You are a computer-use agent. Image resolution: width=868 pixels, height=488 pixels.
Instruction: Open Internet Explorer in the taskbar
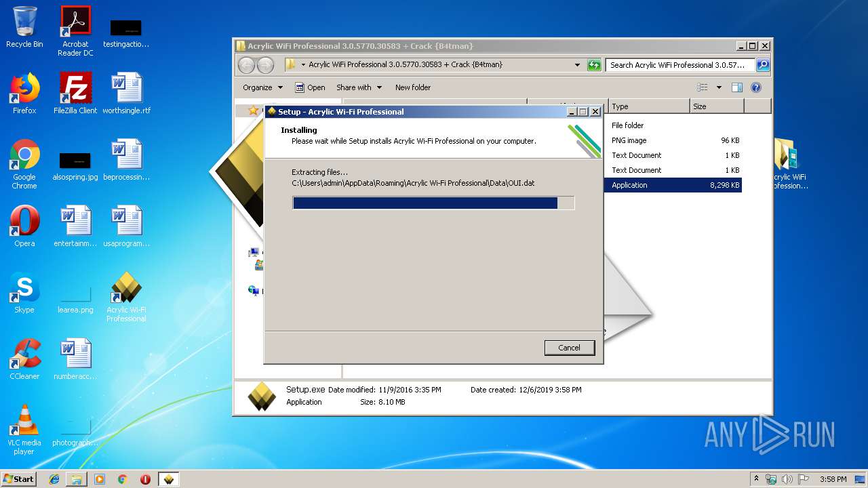click(x=54, y=479)
